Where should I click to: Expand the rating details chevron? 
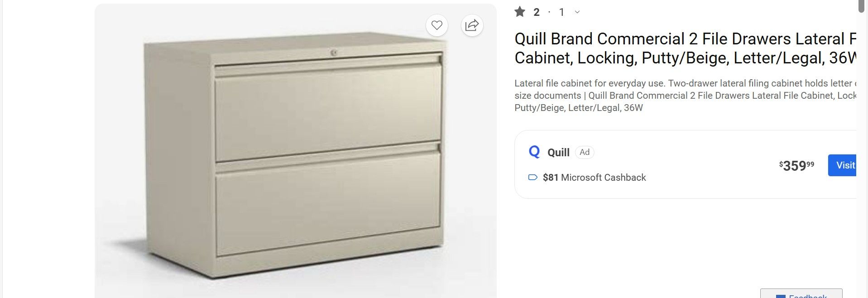click(x=577, y=12)
